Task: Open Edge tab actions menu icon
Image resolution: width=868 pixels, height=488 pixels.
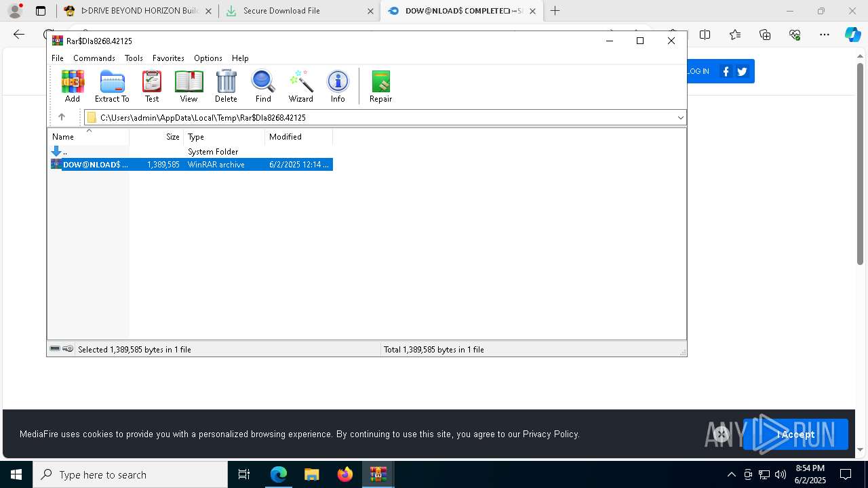Action: coord(41,11)
